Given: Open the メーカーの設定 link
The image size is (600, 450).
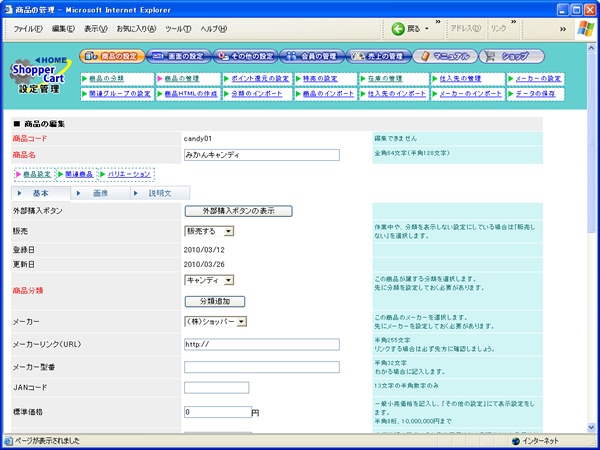Looking at the screenshot, I should point(538,79).
